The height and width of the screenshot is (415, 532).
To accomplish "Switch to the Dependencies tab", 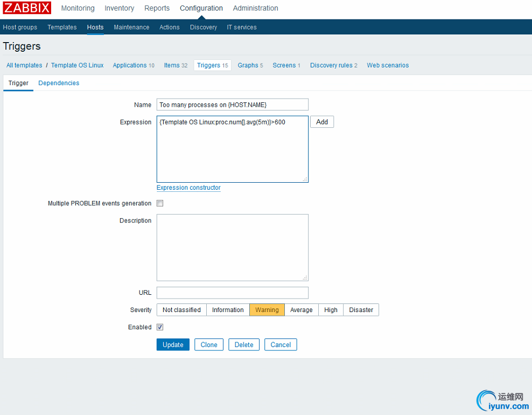I will (59, 83).
